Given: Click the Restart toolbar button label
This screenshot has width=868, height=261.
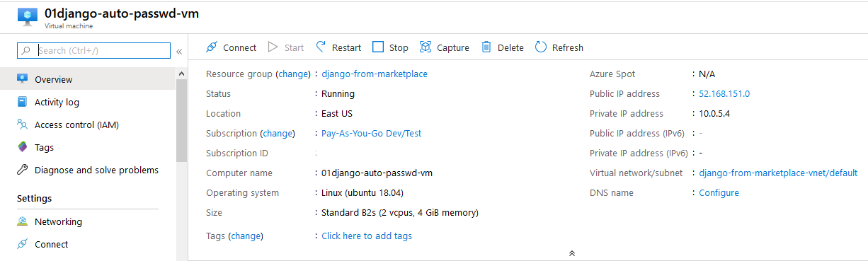Looking at the screenshot, I should [x=346, y=47].
